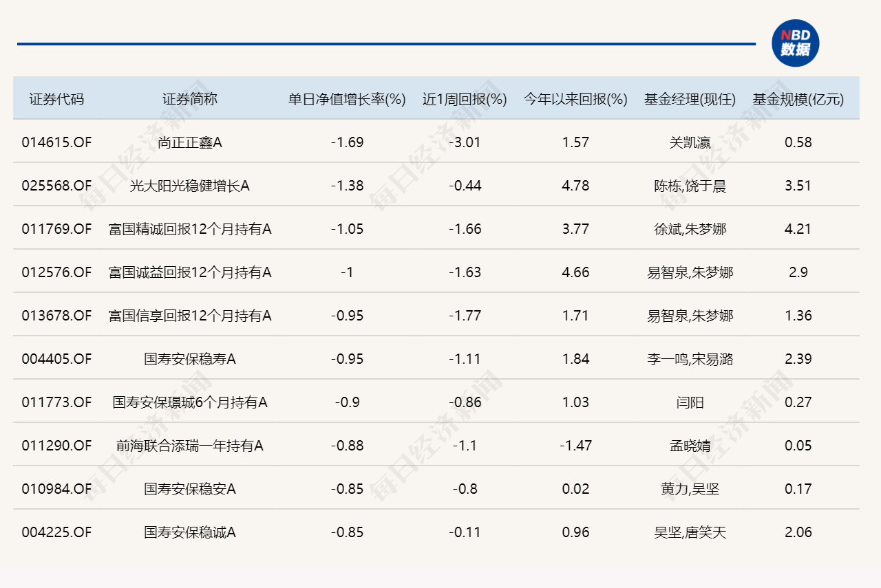Select the 今年以来回报(%) column header
Viewport: 881px width, 588px height.
tap(575, 99)
